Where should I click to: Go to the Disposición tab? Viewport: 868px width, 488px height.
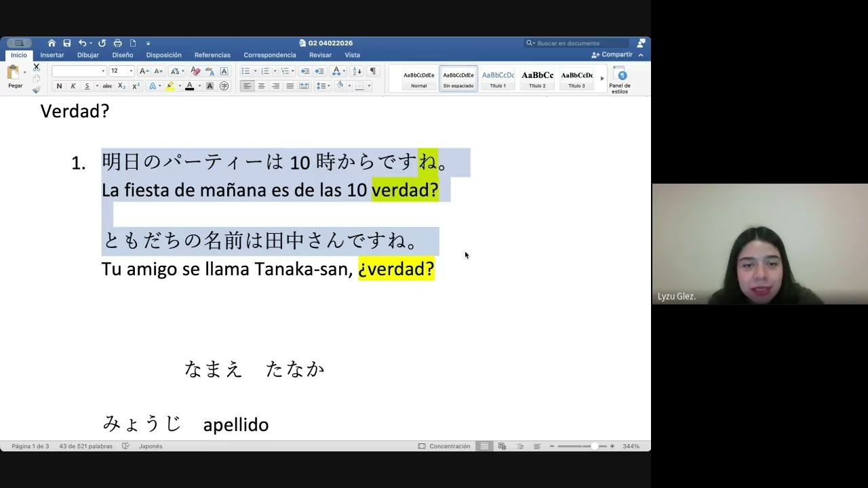164,55
